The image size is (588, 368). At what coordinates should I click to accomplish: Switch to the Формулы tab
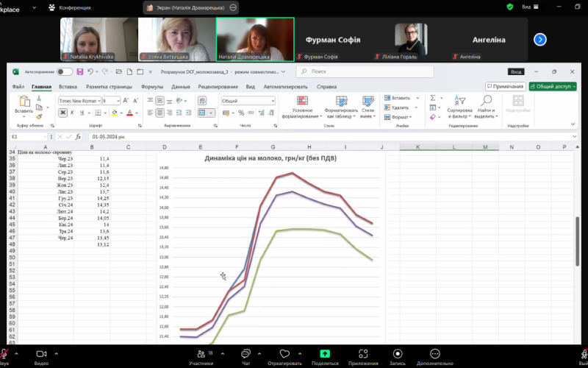[152, 86]
